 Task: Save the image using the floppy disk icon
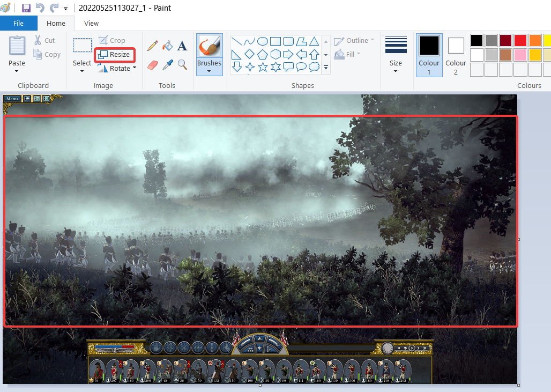[x=26, y=8]
